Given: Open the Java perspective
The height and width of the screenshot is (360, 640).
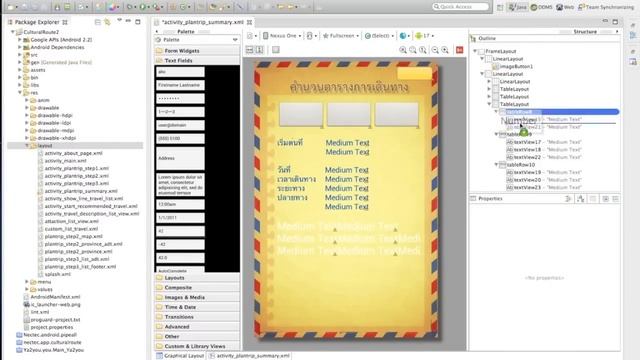Looking at the screenshot, I should [518, 7].
